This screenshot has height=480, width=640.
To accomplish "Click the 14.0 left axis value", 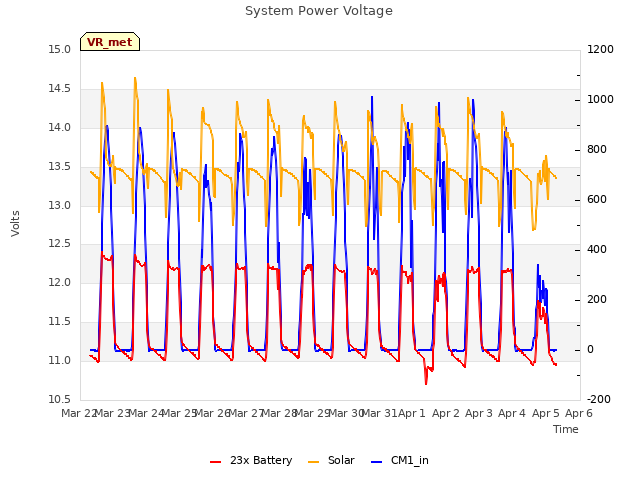I will point(59,128).
